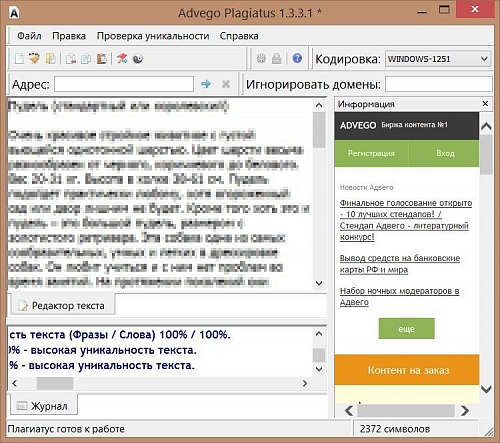Open Вывод средств на банковские карты link

[x=400, y=264]
